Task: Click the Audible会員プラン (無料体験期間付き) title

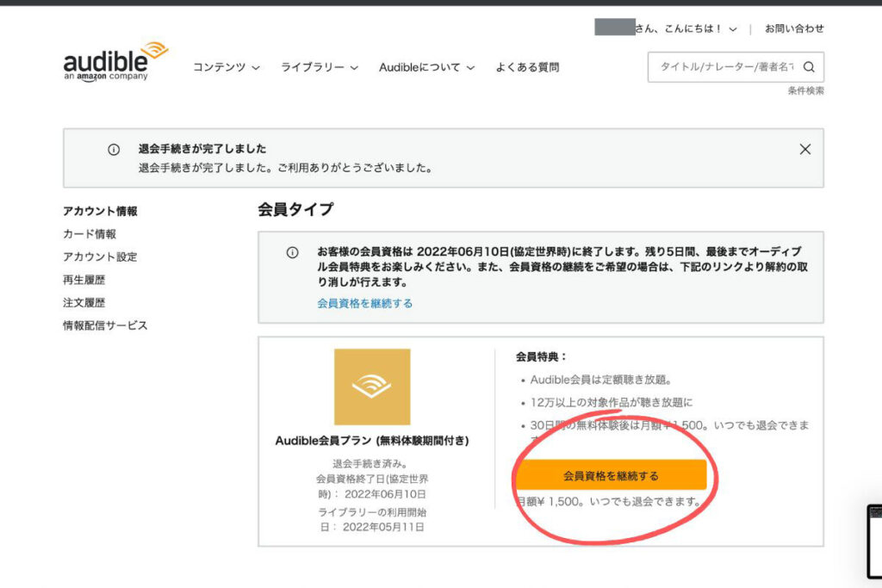Action: click(x=372, y=441)
